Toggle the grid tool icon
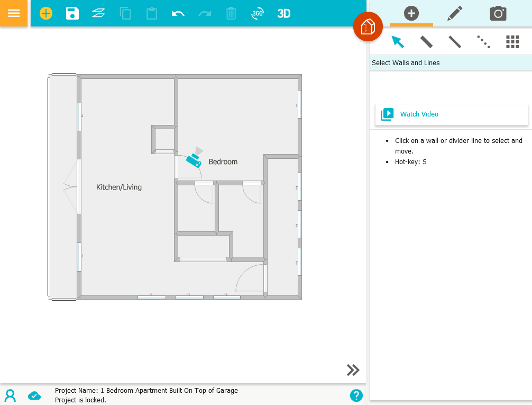The width and height of the screenshot is (532, 405). (x=512, y=42)
